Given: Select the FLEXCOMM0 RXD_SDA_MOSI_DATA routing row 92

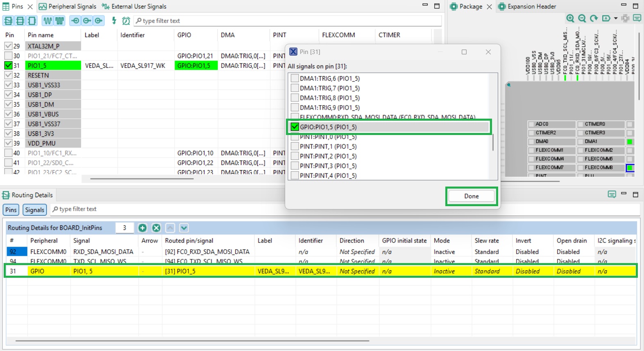Looking at the screenshot, I should [321, 252].
